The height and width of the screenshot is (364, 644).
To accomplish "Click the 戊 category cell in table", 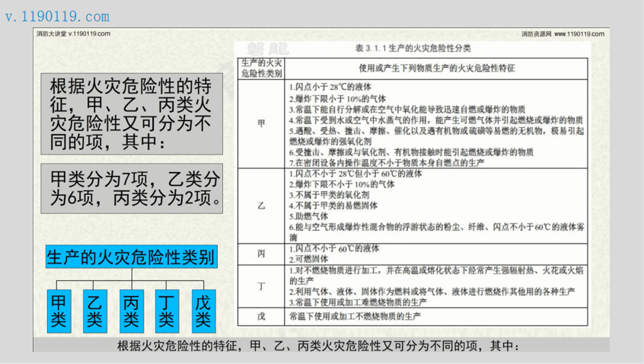I will (x=261, y=316).
